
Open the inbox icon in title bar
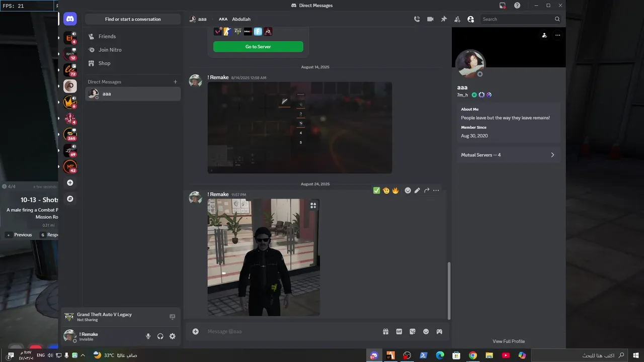click(x=502, y=6)
